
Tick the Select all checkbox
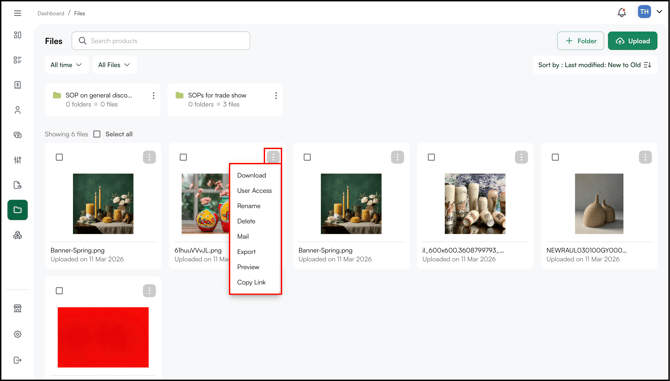pyautogui.click(x=97, y=134)
